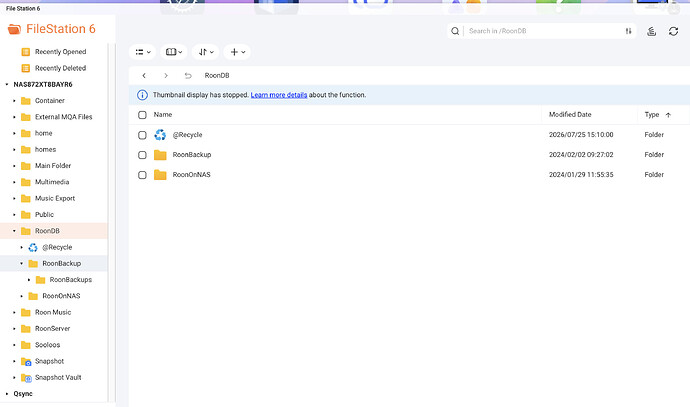Expand the Container folder arrow
The width and height of the screenshot is (690, 407).
(14, 101)
